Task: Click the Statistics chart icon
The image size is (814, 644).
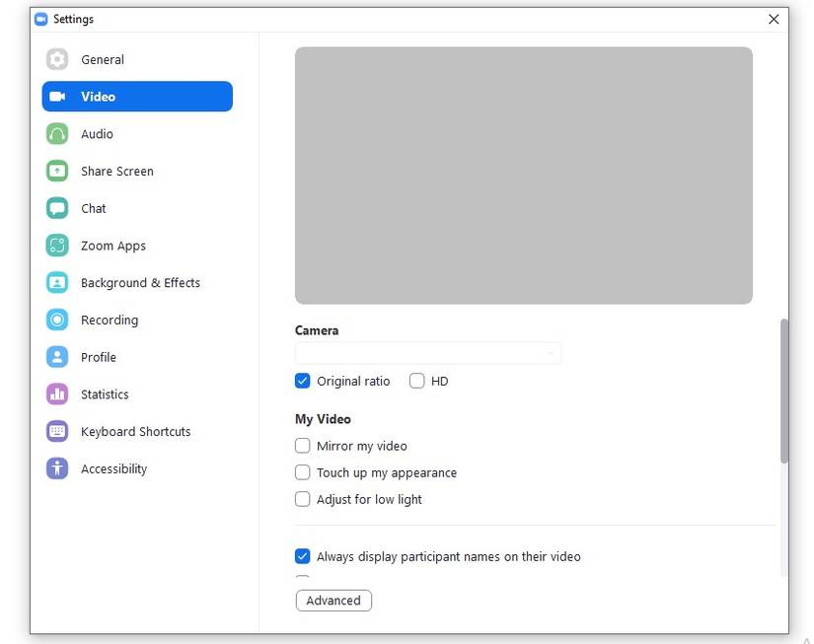Action: tap(57, 394)
